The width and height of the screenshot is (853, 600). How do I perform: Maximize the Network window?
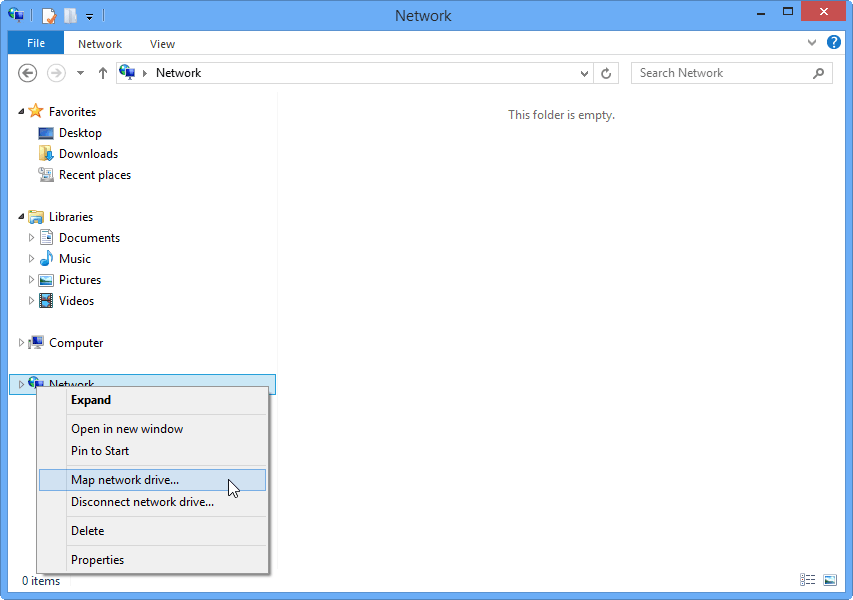[x=788, y=11]
